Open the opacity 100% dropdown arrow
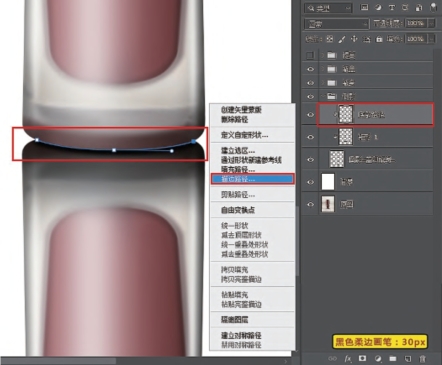Viewport: 442px width, 365px height. (x=432, y=23)
